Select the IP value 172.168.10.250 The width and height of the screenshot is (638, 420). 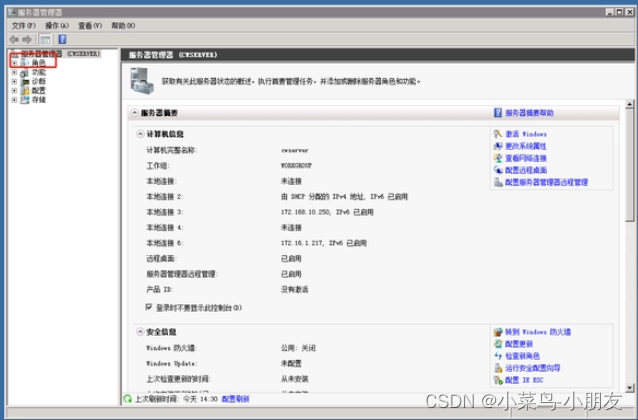coord(306,212)
